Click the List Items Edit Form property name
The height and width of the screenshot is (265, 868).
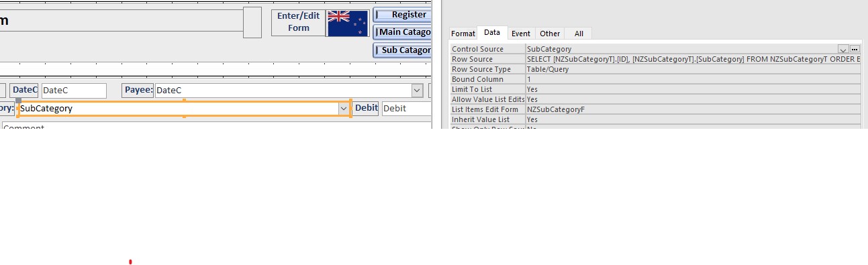point(485,109)
